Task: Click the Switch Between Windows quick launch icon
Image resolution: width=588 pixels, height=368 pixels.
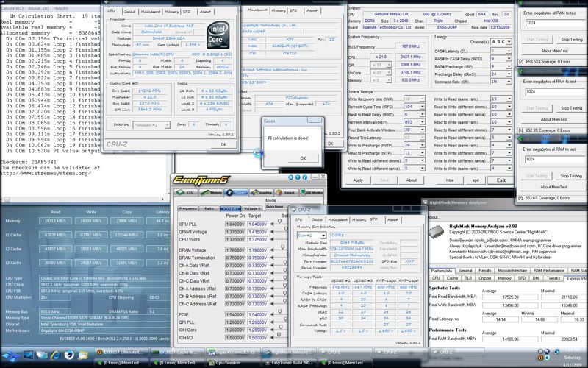Action: [x=42, y=355]
